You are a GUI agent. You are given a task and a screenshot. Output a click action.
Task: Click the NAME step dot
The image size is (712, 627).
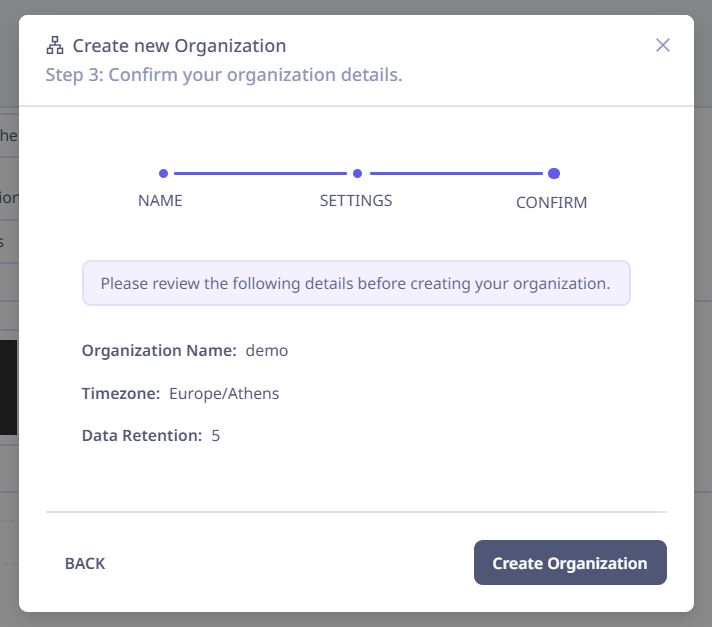163,173
